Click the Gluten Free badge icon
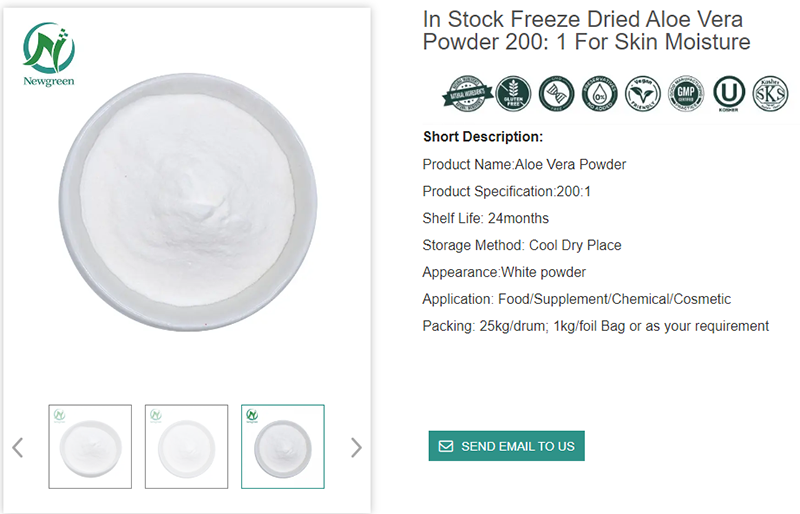Screen dimensions: 800x514 pos(514,93)
